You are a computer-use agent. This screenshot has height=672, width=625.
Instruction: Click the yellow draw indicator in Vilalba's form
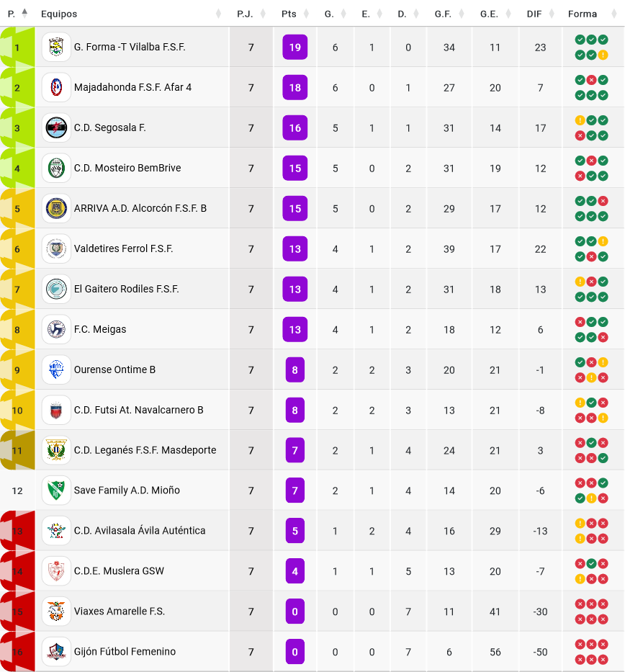603,55
